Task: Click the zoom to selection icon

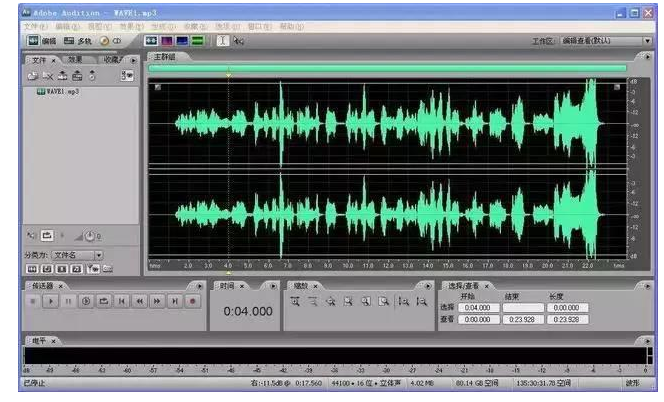Action: pos(348,301)
